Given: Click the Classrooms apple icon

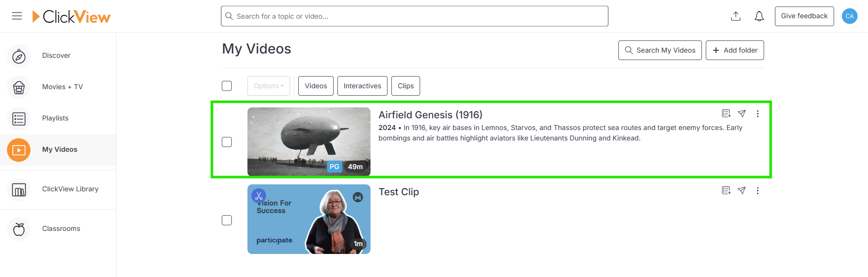Looking at the screenshot, I should pyautogui.click(x=19, y=229).
